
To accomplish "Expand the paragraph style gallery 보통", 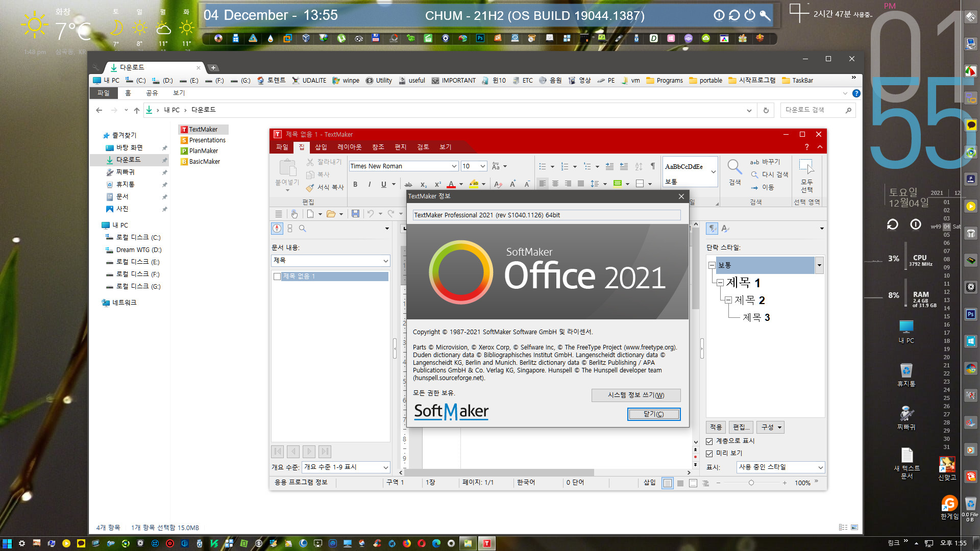I will point(713,172).
